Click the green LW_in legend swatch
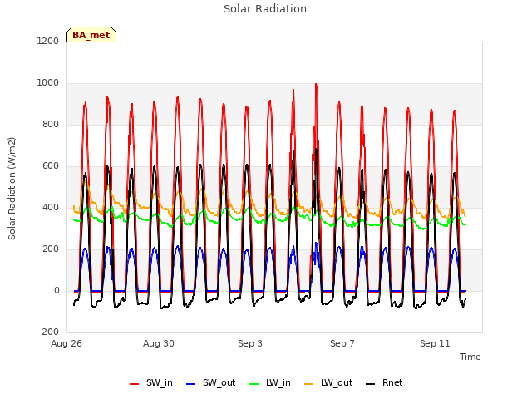The width and height of the screenshot is (532, 399). [x=254, y=384]
